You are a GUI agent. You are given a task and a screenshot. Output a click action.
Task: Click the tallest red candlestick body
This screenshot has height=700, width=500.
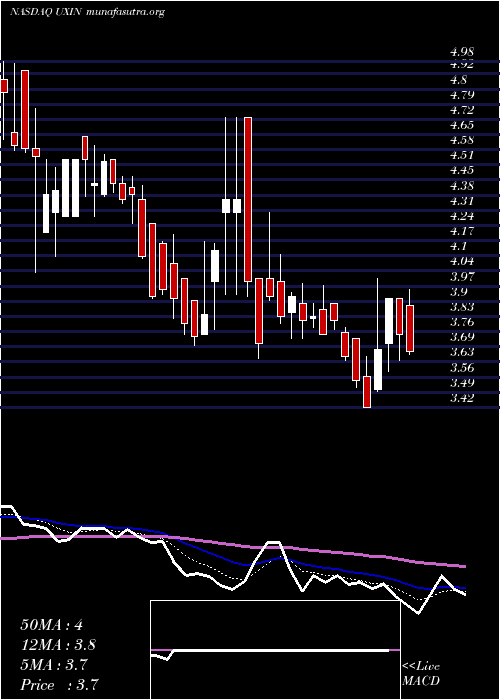click(248, 199)
